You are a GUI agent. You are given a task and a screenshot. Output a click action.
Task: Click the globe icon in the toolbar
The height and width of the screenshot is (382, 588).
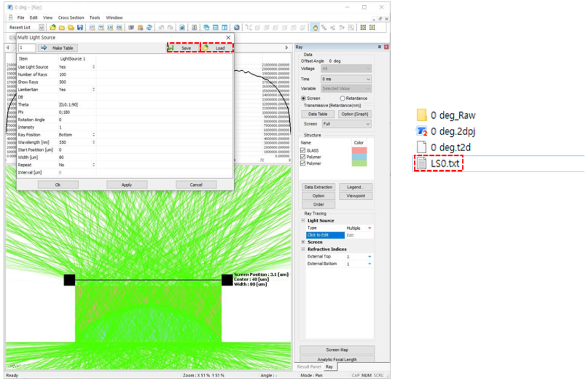pos(237,27)
